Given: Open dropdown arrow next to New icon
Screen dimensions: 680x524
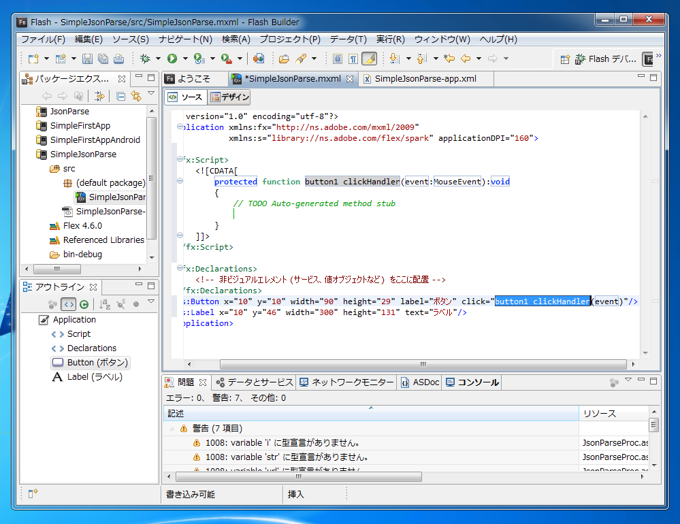Looking at the screenshot, I should tap(46, 59).
